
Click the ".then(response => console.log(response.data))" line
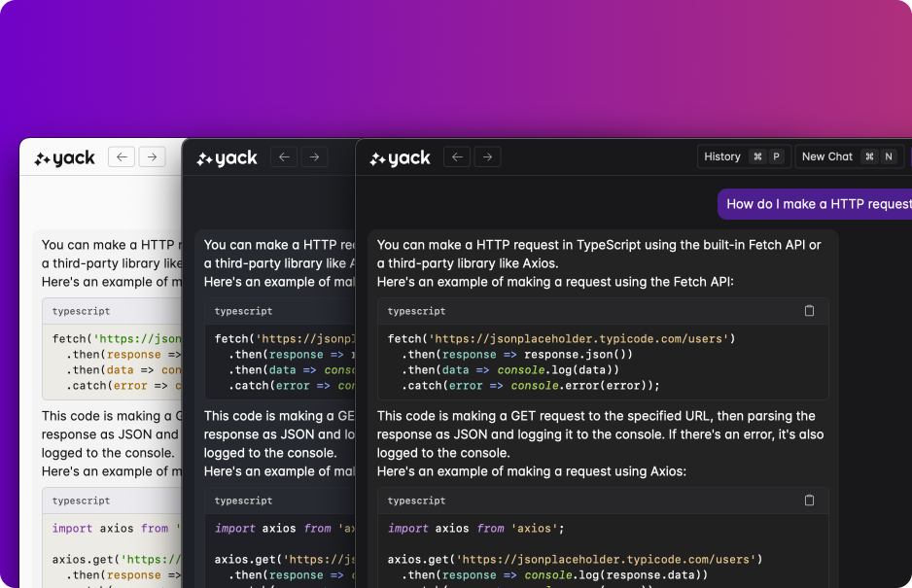pyautogui.click(x=555, y=575)
